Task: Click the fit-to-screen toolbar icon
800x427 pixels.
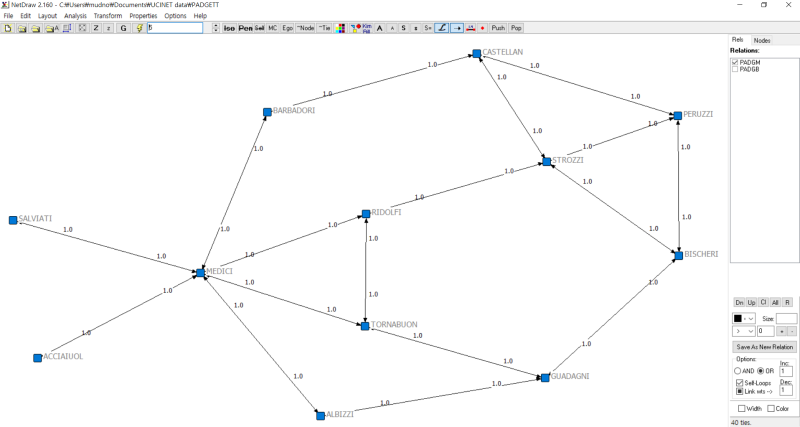Action: 82,28
